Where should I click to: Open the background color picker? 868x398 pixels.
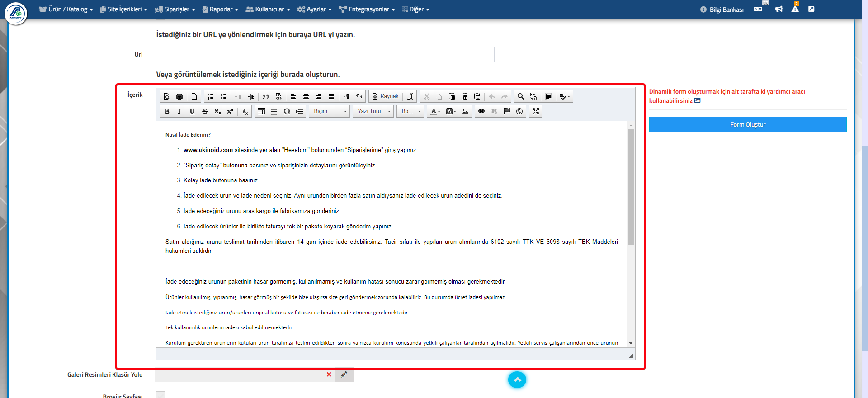[451, 111]
